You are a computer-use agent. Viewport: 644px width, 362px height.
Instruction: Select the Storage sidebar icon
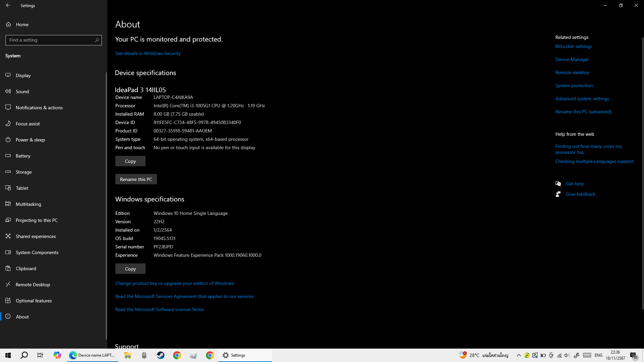8,172
